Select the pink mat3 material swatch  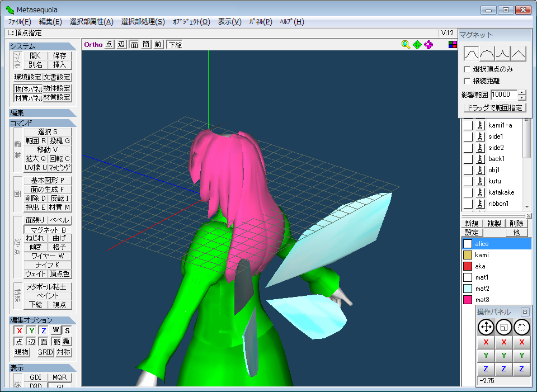coord(468,300)
